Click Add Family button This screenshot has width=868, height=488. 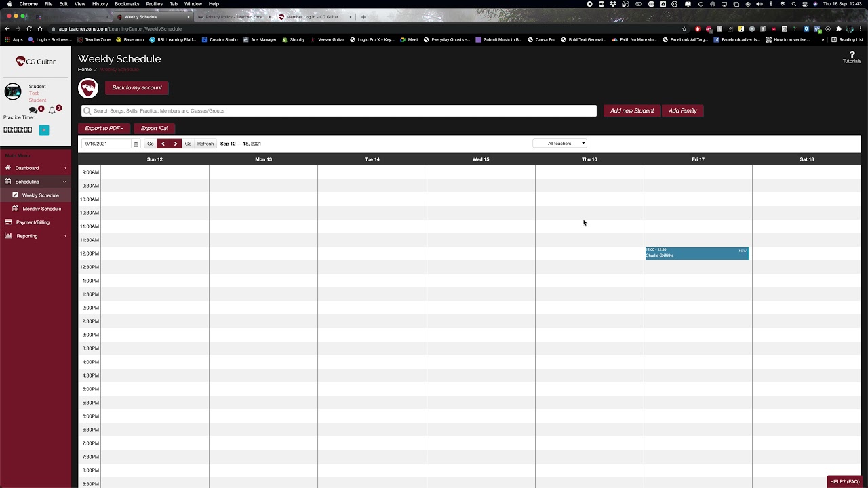682,110
